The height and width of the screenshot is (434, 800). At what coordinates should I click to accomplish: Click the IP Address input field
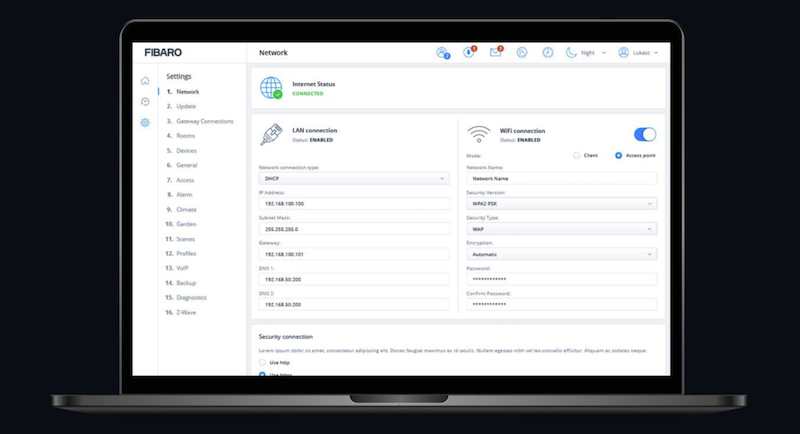coord(354,204)
